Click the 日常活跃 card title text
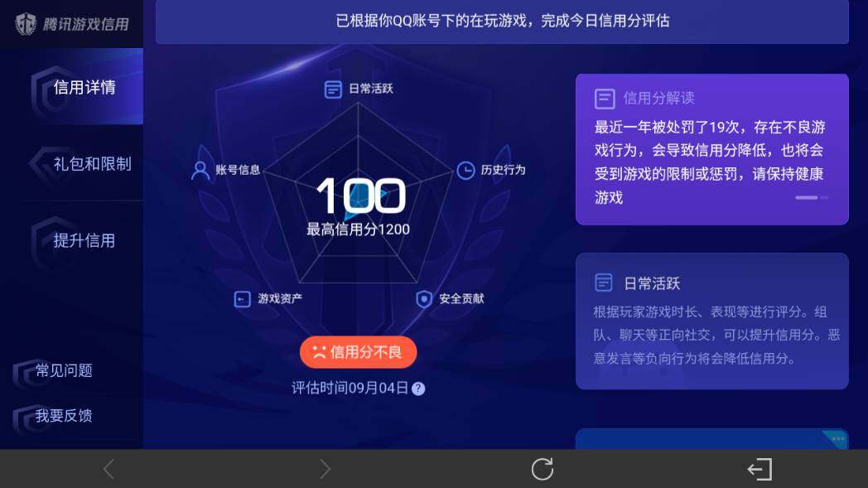Viewport: 868px width, 488px height. [x=652, y=283]
